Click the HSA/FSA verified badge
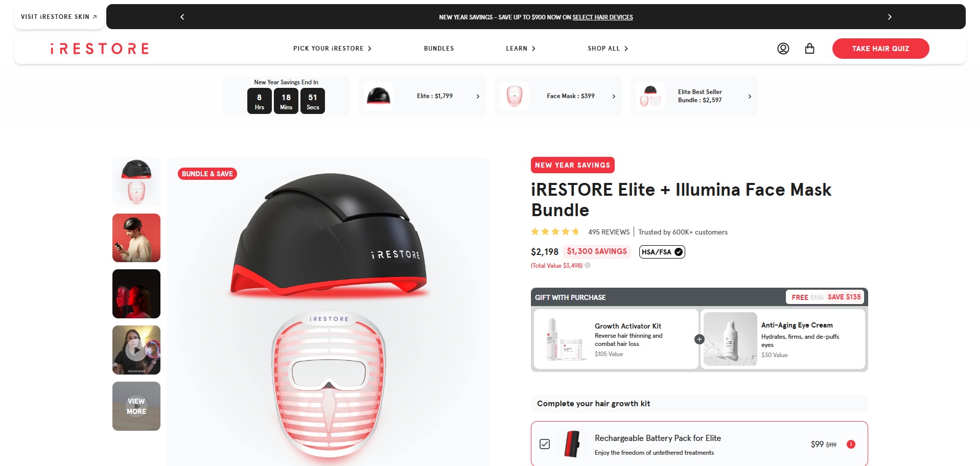 pos(662,252)
